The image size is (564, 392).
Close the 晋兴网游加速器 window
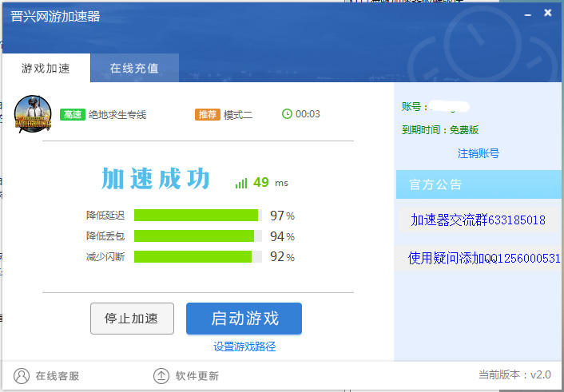pyautogui.click(x=547, y=14)
